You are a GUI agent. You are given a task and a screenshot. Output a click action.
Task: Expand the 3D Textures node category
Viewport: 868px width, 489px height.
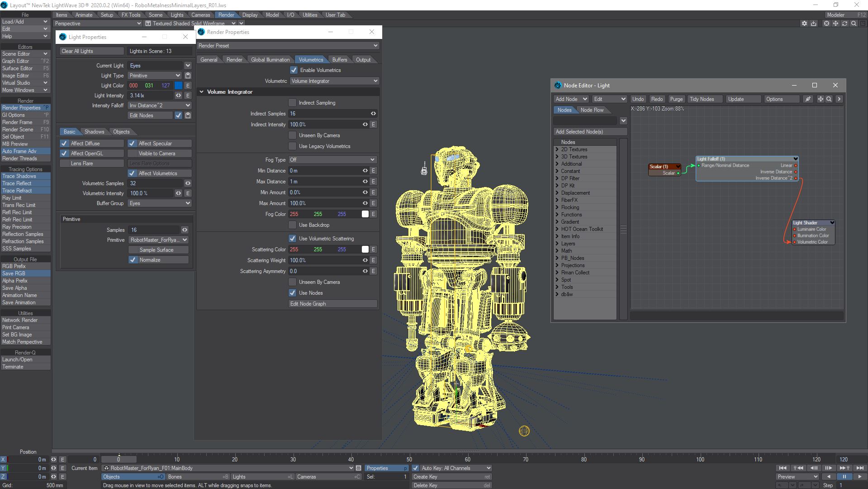pos(557,157)
